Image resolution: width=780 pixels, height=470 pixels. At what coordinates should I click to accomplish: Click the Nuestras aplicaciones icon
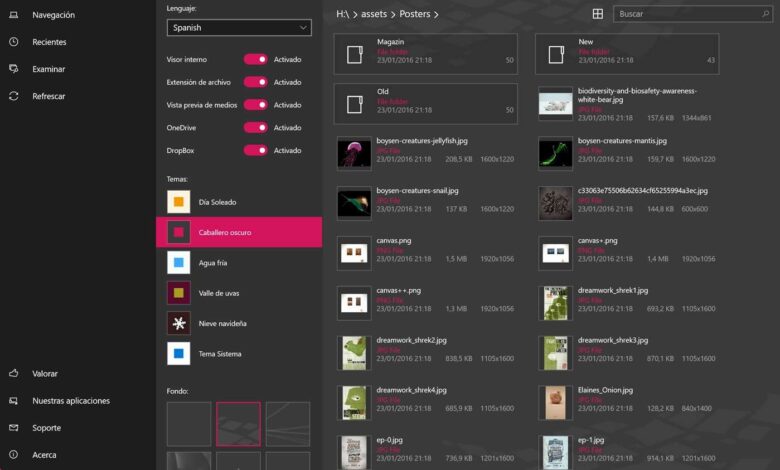point(14,400)
